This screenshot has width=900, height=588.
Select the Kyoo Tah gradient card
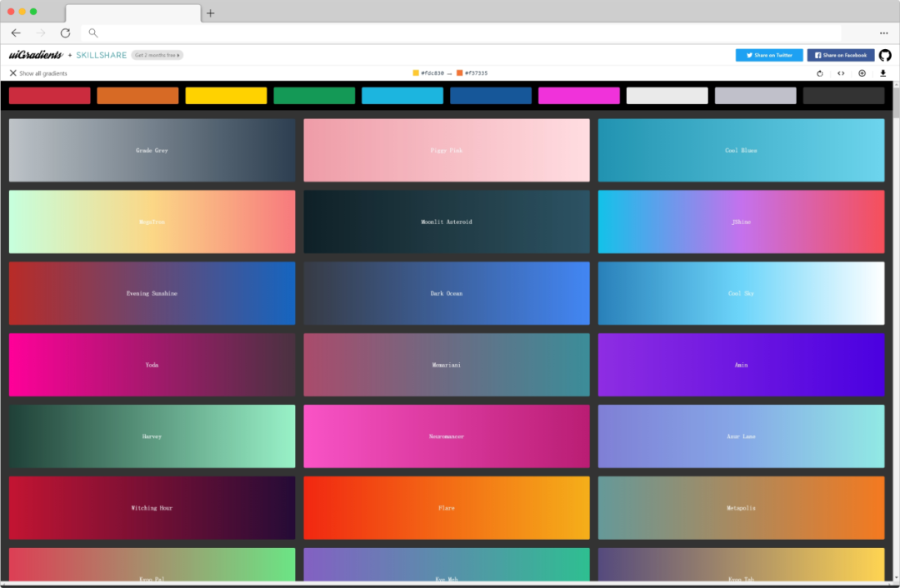tap(741, 565)
